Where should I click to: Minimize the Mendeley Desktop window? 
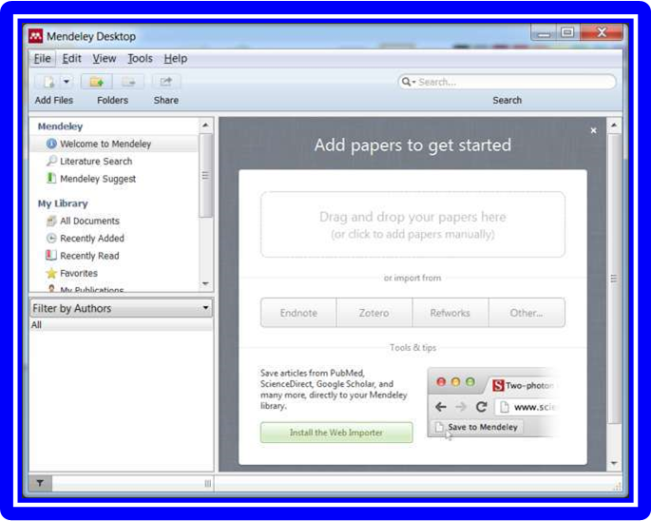tap(543, 32)
